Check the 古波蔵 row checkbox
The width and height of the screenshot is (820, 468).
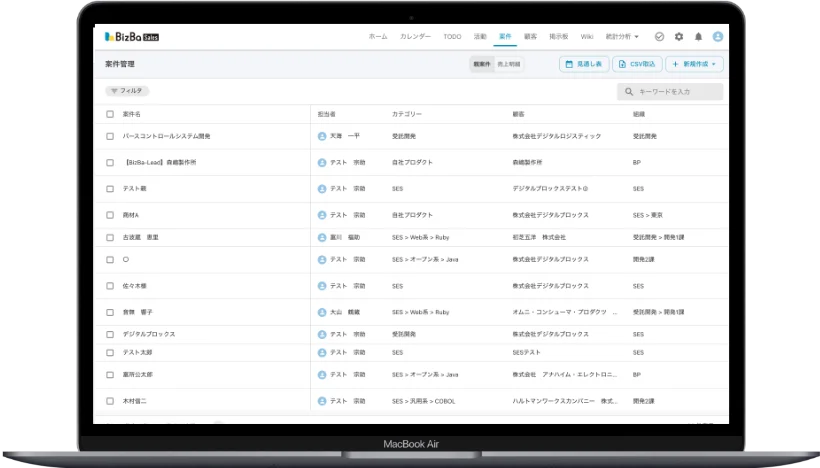point(110,237)
